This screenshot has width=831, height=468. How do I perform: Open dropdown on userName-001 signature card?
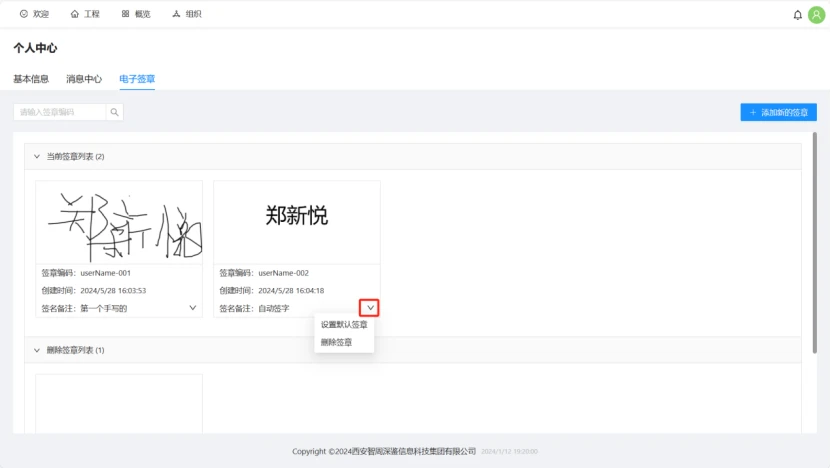click(193, 308)
